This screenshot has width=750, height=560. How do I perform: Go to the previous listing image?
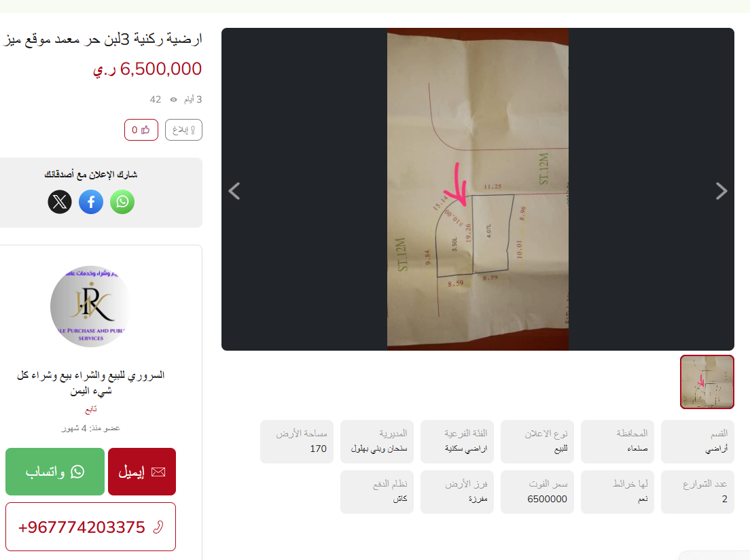pyautogui.click(x=234, y=191)
